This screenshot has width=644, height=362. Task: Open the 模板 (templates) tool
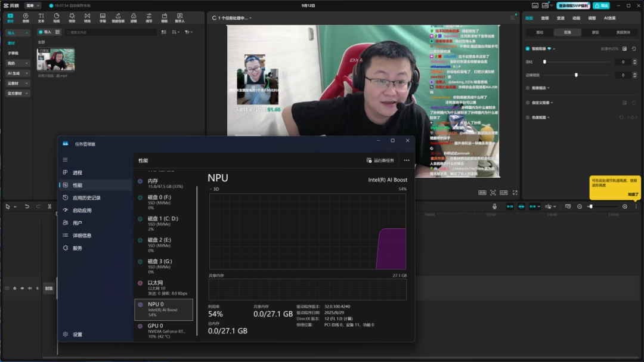165,18
